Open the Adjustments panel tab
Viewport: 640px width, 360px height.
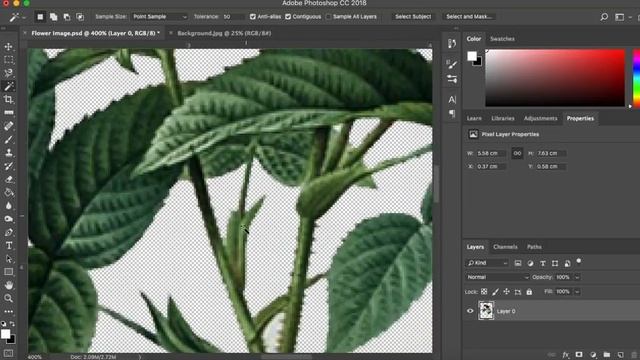coord(540,118)
